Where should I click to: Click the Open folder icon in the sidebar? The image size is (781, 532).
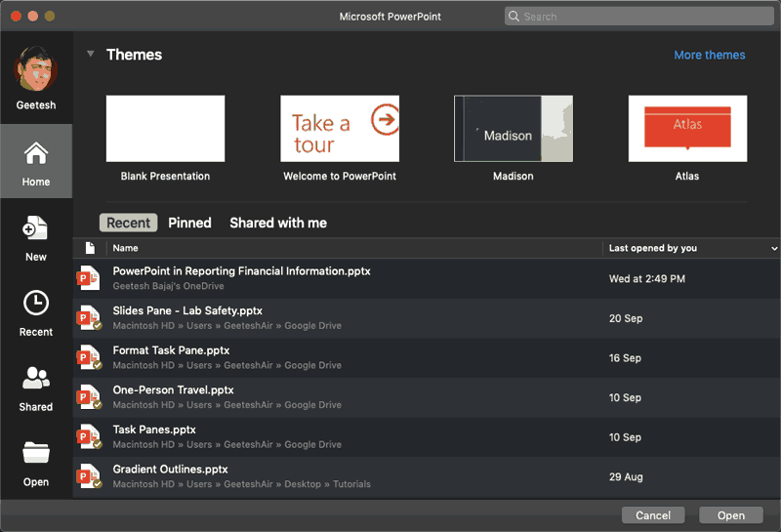coord(36,454)
